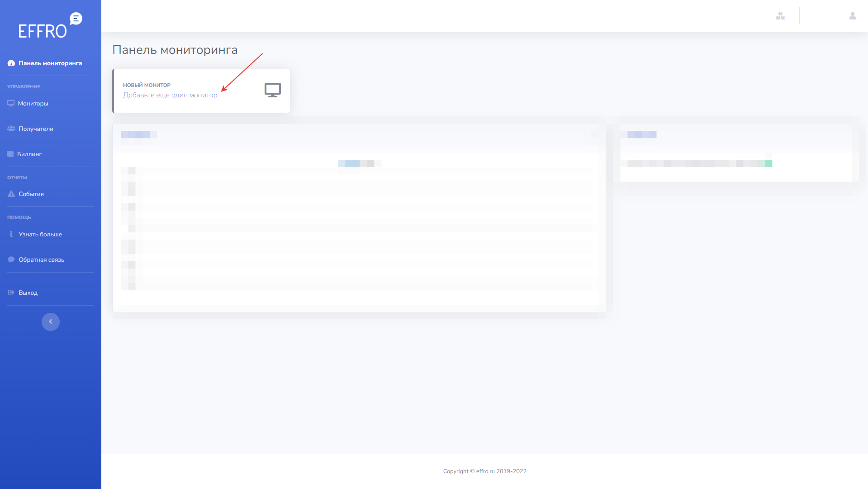Click the gauge icon beside Панель мониторинга

[x=11, y=63]
